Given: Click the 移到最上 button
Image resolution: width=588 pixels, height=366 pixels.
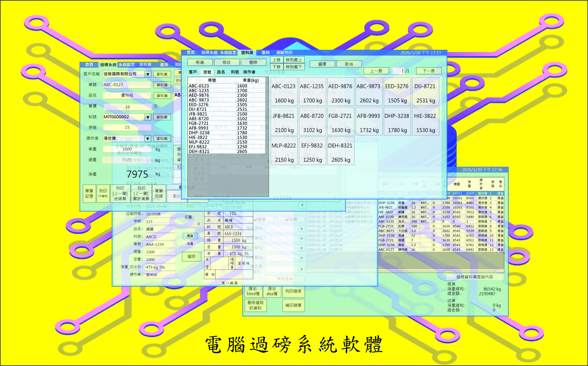Looking at the screenshot, I should (294, 60).
